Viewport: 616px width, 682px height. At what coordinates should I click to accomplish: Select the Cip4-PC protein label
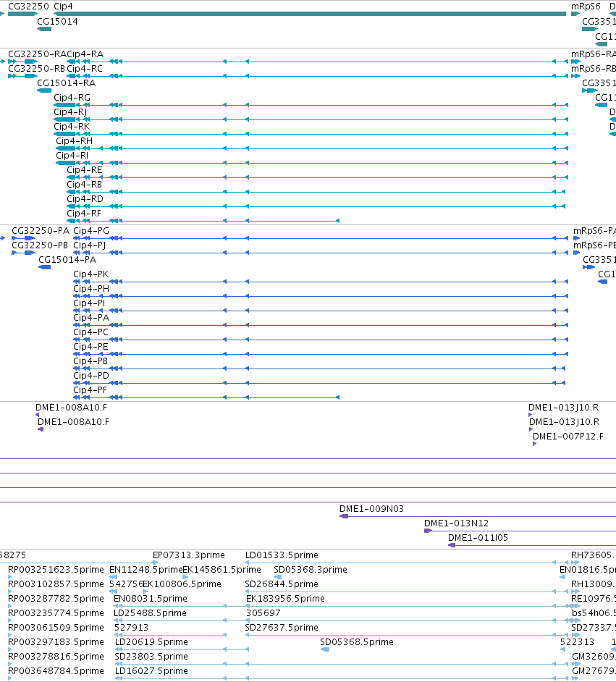[x=91, y=332]
